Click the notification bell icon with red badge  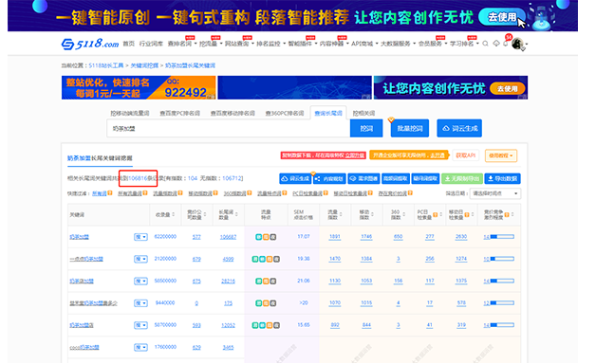506,44
